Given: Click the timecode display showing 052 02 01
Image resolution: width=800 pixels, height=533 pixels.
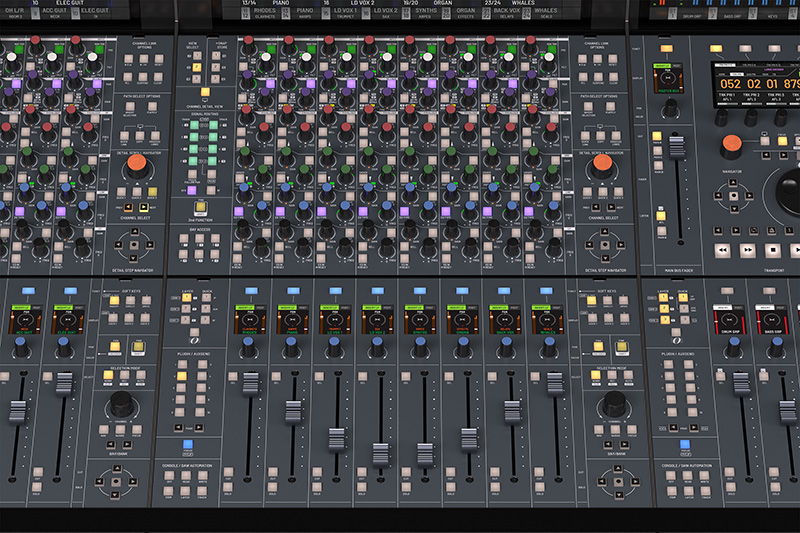Looking at the screenshot, I should coord(755,84).
